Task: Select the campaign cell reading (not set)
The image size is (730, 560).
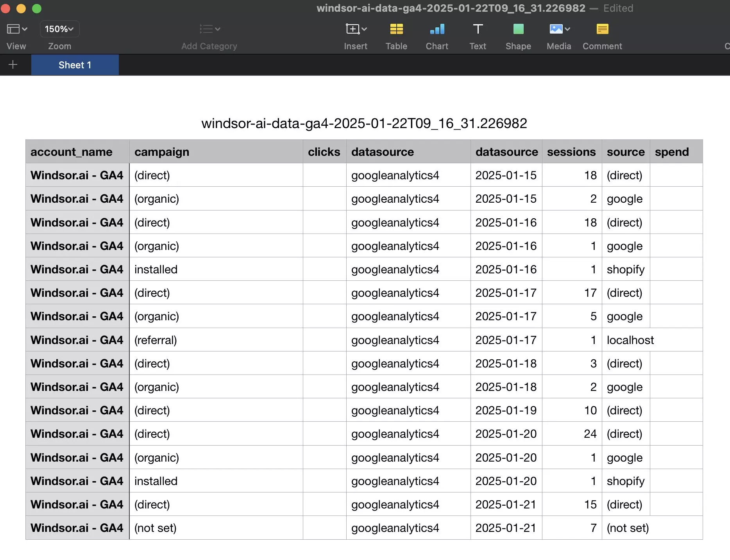Action: coord(216,528)
